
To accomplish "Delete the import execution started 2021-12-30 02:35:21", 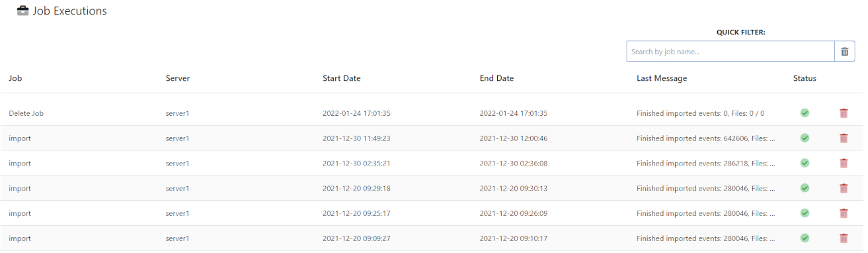I will tap(844, 164).
